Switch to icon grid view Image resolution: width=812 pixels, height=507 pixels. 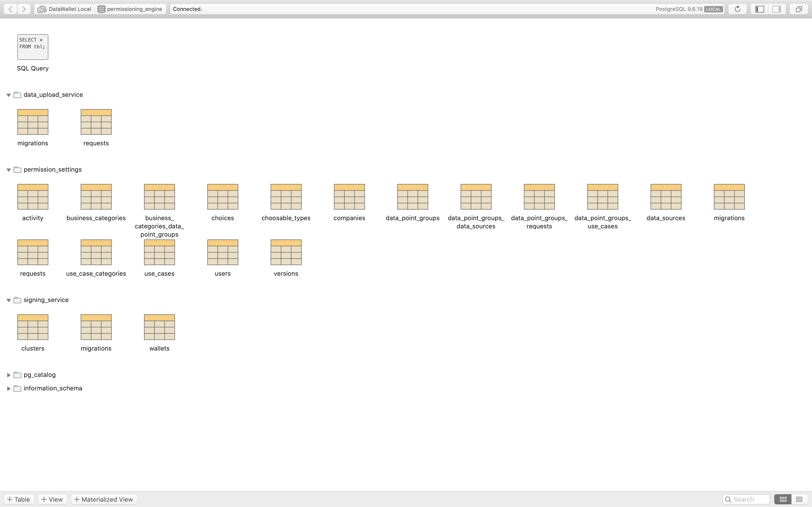783,499
